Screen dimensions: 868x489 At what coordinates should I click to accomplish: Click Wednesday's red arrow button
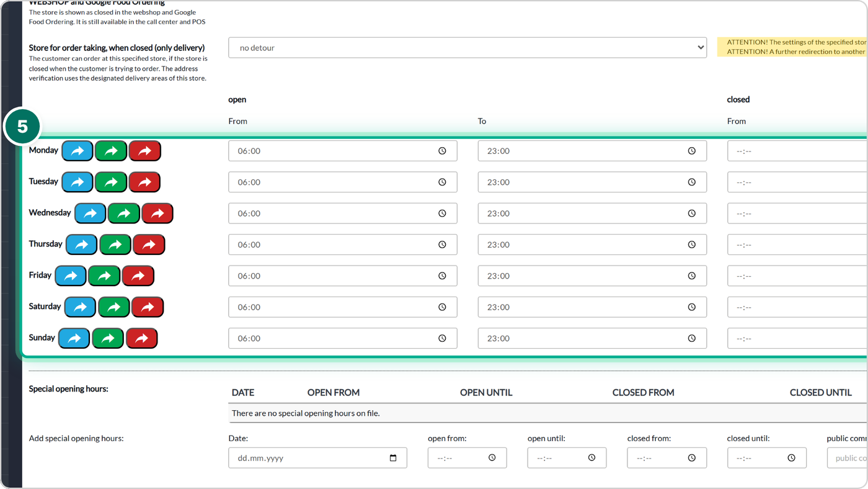[x=157, y=213]
